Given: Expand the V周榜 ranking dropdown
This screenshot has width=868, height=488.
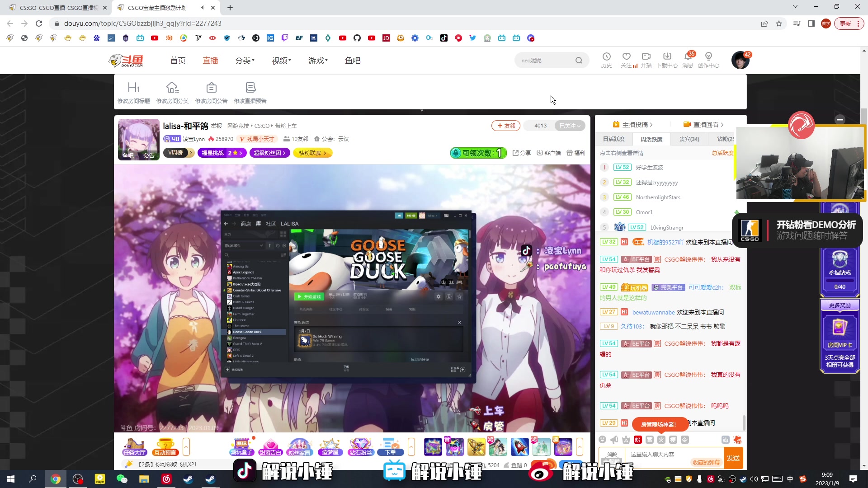Looking at the screenshot, I should point(179,153).
